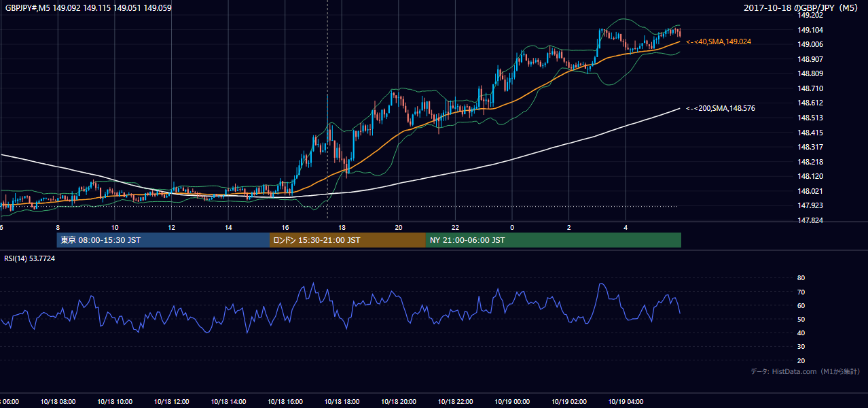The width and height of the screenshot is (868, 408).
Task: Click the 200 SMA label showing 148.576
Action: click(x=720, y=108)
